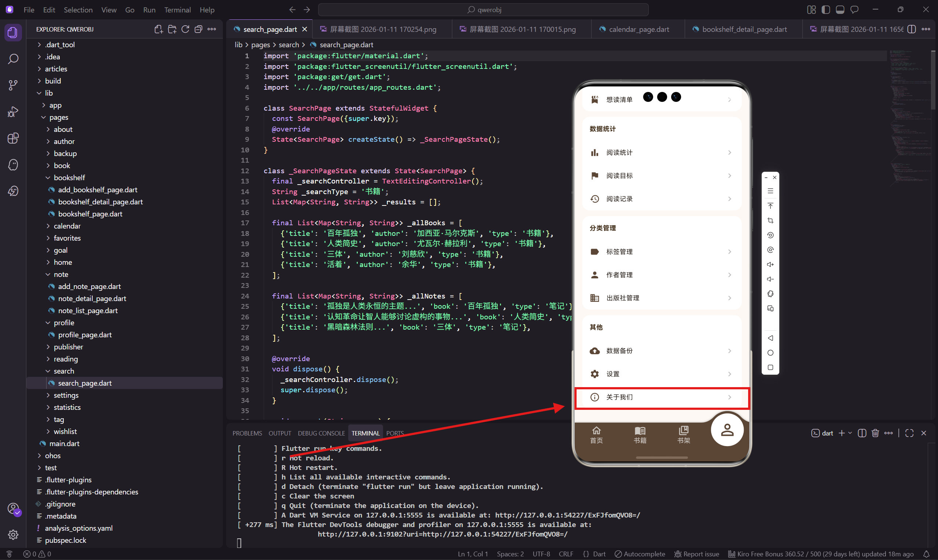Image resolution: width=938 pixels, height=560 pixels.
Task: Open notifications bell in status bar
Action: (926, 554)
